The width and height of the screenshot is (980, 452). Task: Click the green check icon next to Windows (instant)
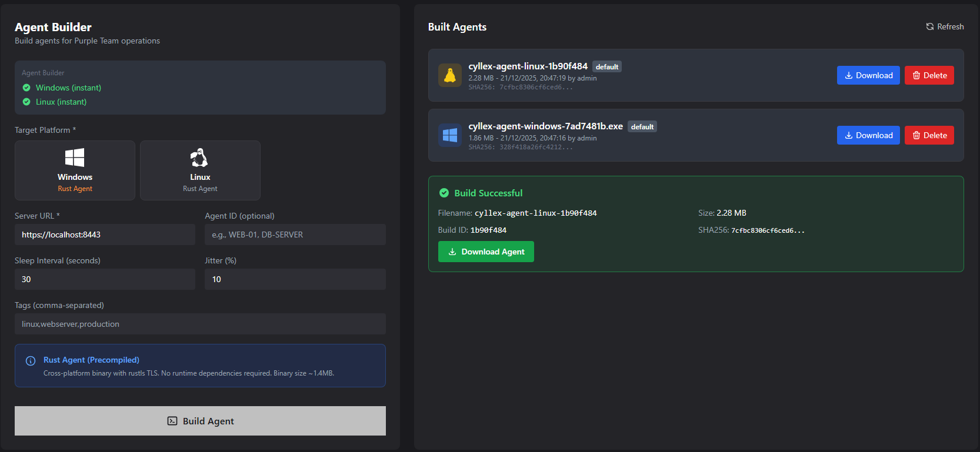(x=26, y=88)
